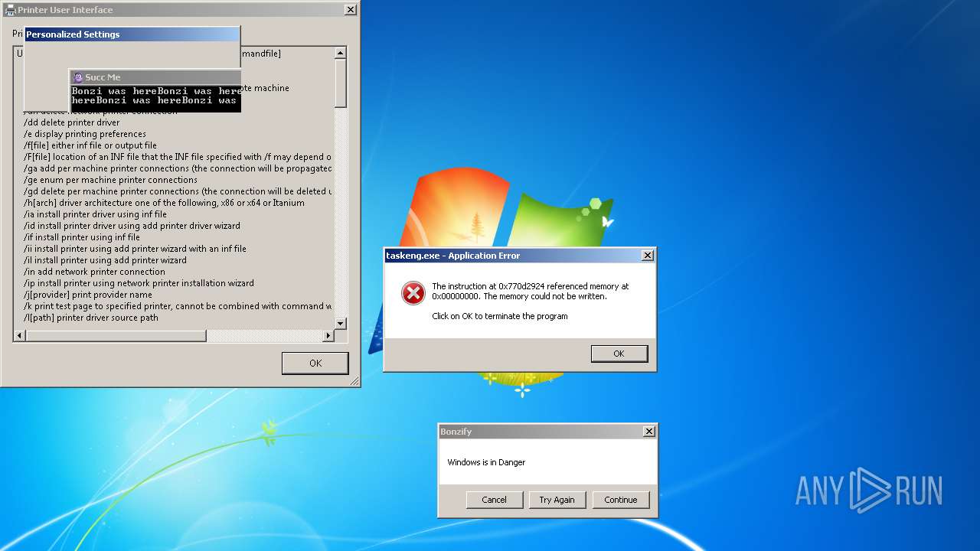Click '/ia install printer driver using inf file' line
The width and height of the screenshot is (980, 551).
pyautogui.click(x=95, y=214)
